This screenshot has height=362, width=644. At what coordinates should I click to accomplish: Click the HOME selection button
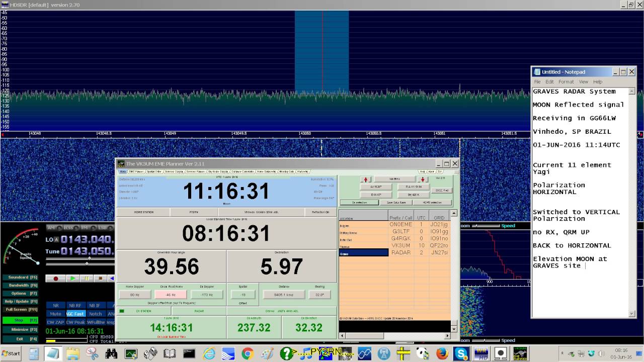[x=433, y=202]
